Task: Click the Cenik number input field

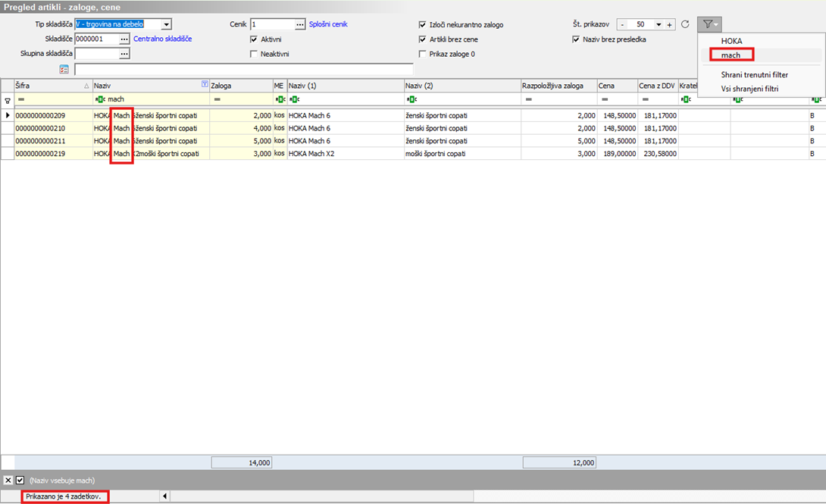Action: (x=272, y=24)
